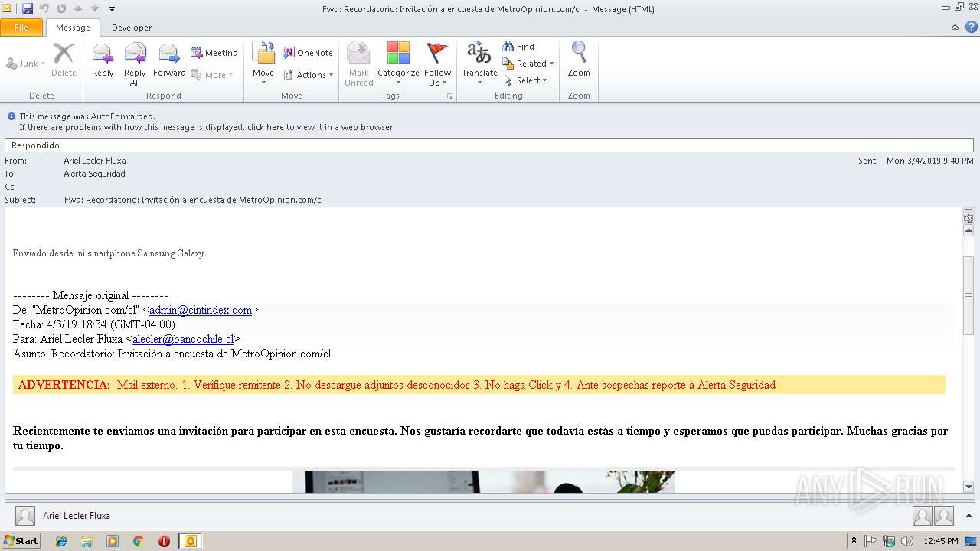Open the Windows Start menu
This screenshot has width=980, height=551.
[x=21, y=541]
